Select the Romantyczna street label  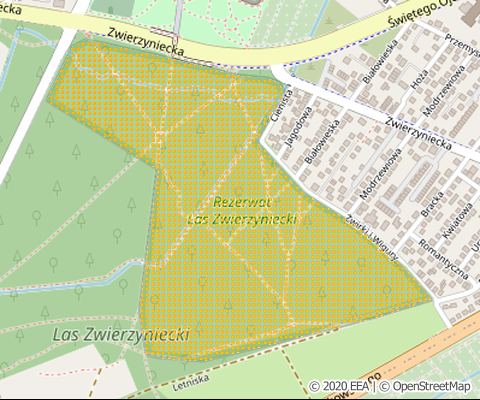pos(443,259)
